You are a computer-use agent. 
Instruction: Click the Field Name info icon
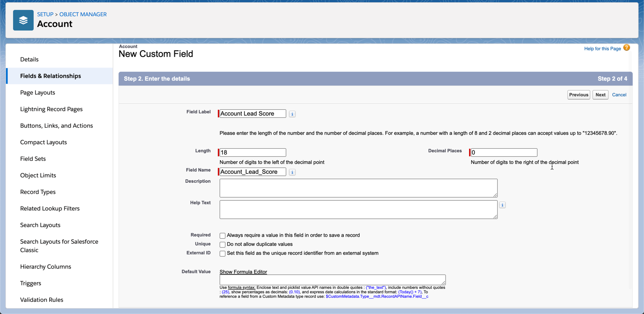(292, 172)
